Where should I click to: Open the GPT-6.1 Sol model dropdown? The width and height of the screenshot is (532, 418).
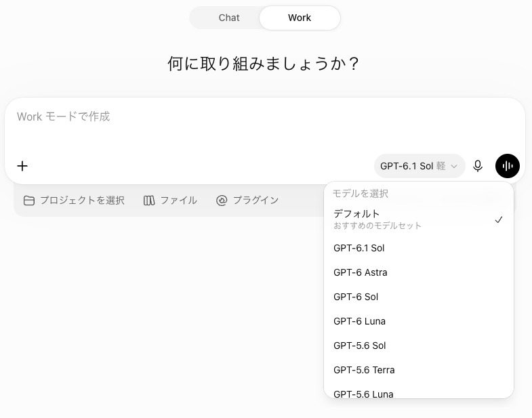tap(420, 166)
